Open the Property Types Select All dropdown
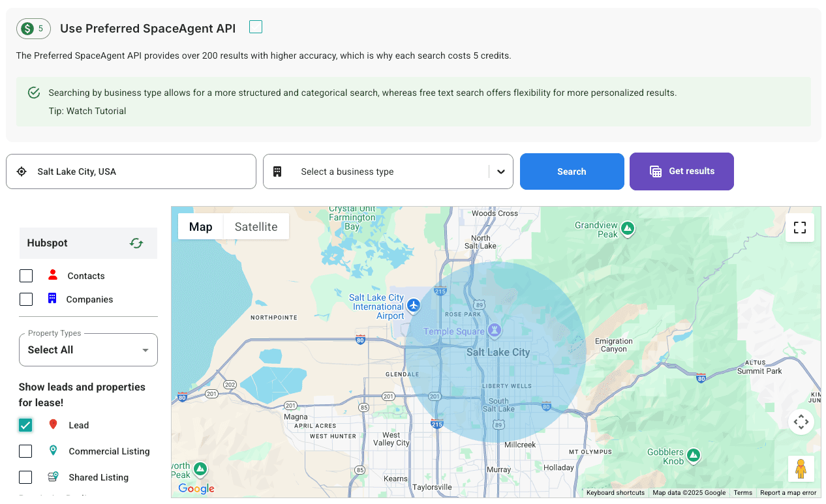826x504 pixels. click(x=88, y=349)
